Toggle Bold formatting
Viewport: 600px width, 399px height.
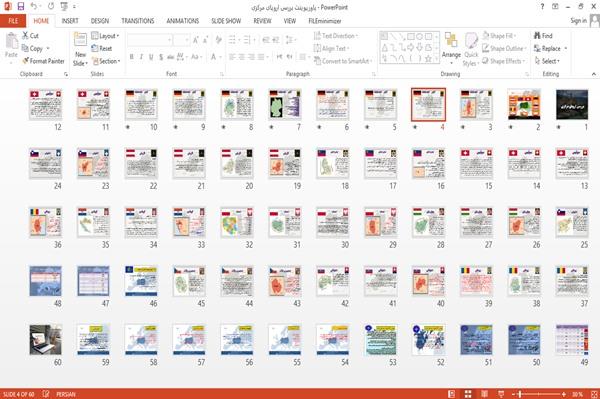132,57
